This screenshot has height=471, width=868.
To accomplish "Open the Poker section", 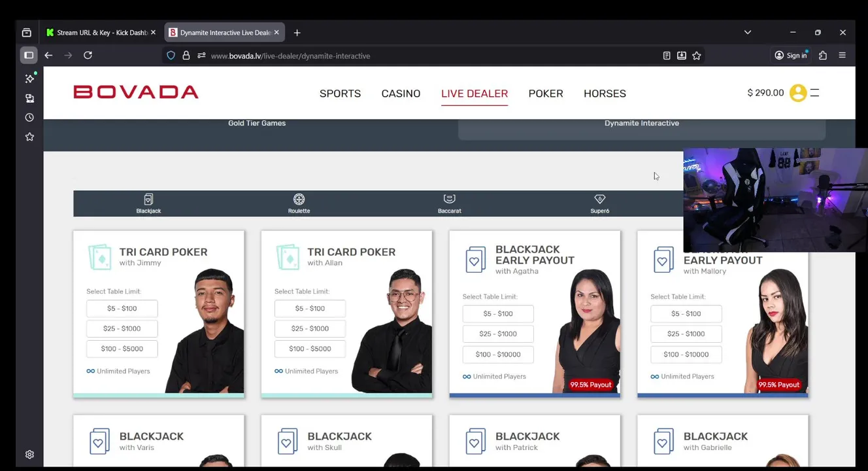I will tap(546, 94).
